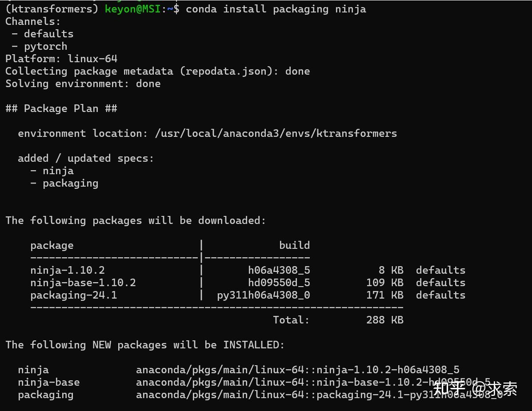Click the h06a4308_5 build string

click(x=279, y=270)
